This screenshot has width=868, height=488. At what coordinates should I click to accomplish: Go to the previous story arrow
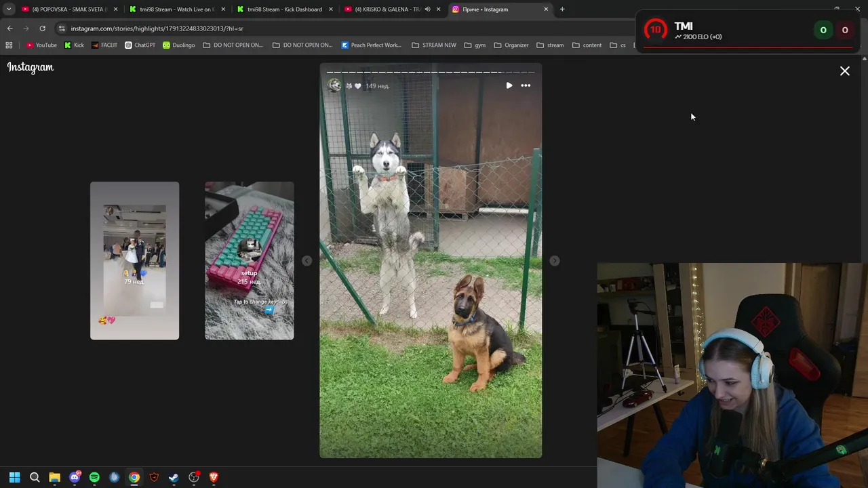point(307,261)
